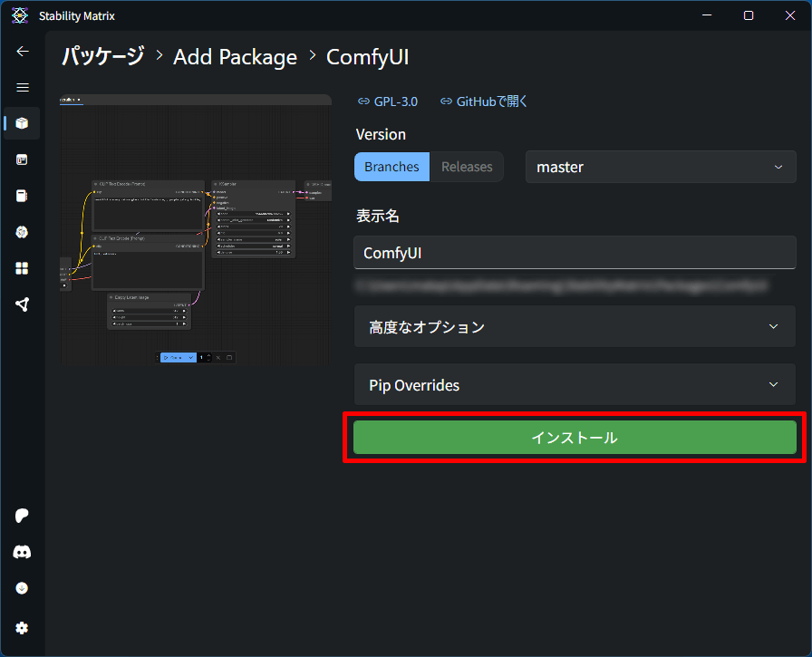
Task: Open the grid-shaped Output Browser icon
Action: [x=22, y=268]
